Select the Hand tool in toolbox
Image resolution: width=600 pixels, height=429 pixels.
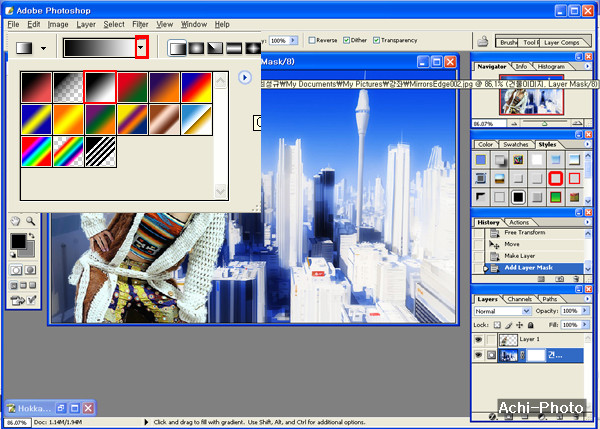15,220
